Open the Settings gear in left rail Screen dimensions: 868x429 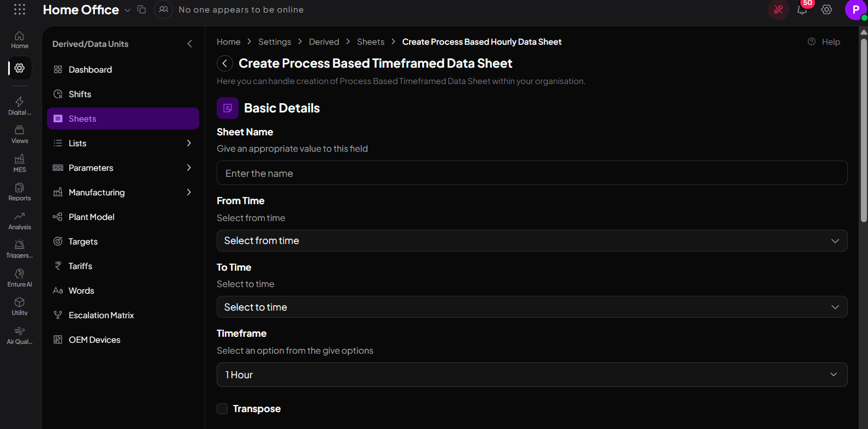click(20, 68)
